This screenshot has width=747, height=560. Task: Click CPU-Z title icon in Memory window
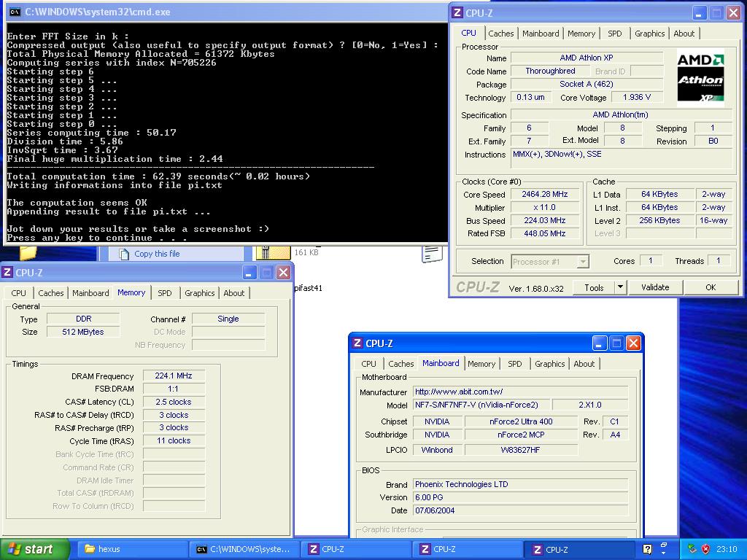tap(7, 273)
